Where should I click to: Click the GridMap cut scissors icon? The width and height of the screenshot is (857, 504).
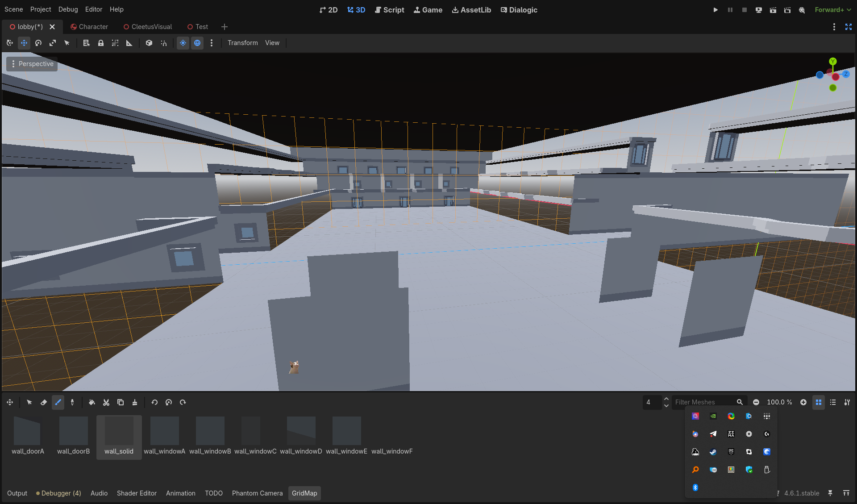106,402
